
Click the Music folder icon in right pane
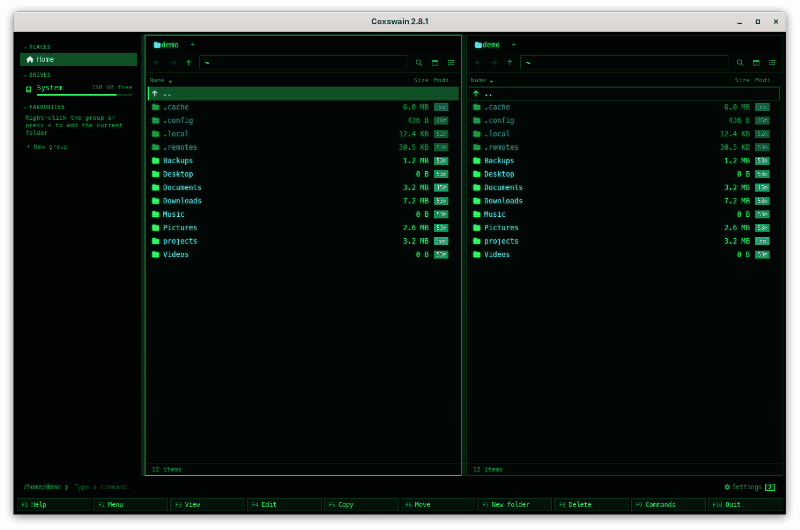[x=477, y=214]
